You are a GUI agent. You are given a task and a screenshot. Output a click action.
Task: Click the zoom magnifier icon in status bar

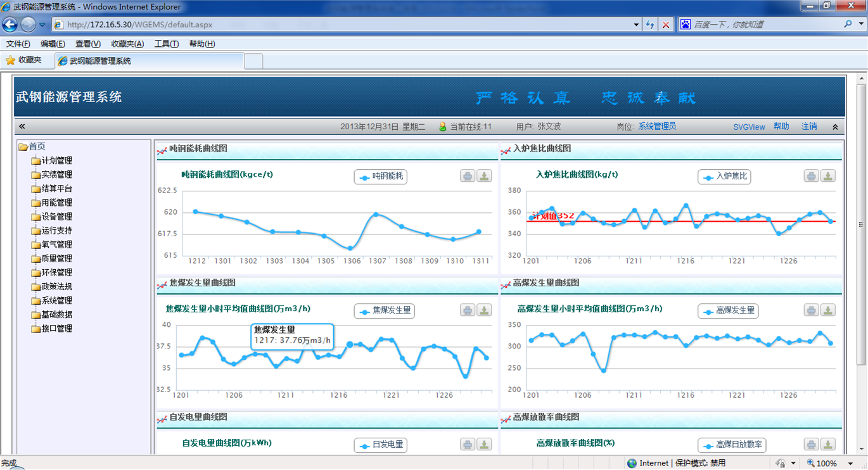[x=810, y=463]
